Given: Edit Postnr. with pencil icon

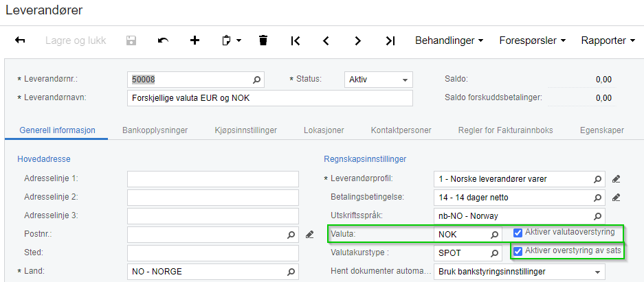Looking at the screenshot, I should point(310,235).
